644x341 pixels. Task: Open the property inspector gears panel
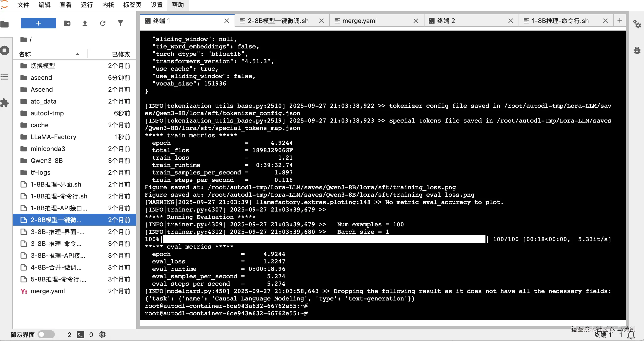point(637,24)
